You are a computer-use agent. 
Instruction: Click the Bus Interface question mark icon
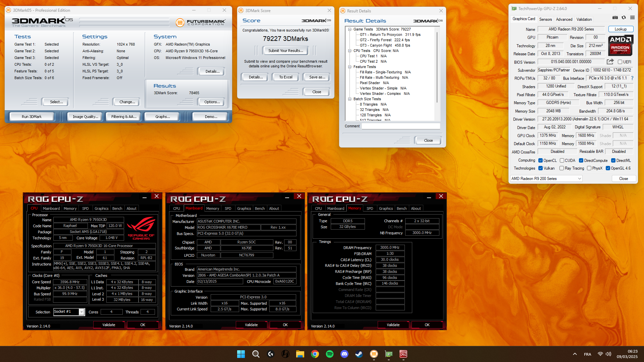pos(632,78)
